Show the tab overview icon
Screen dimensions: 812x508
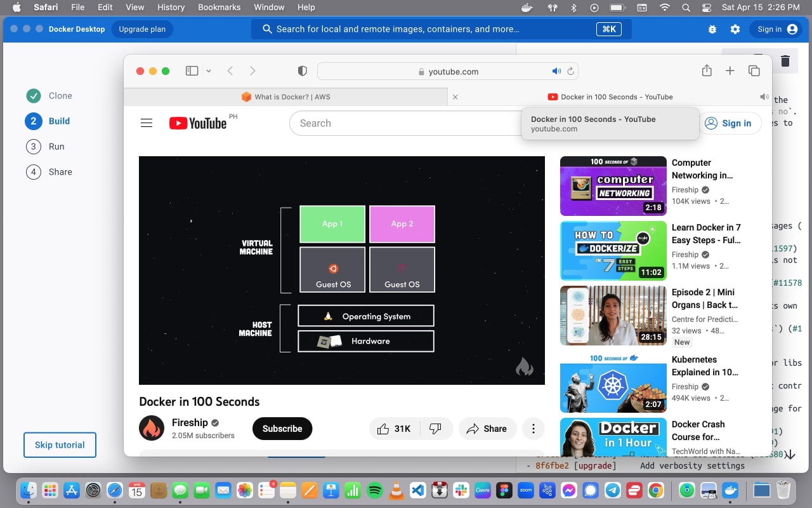click(x=754, y=71)
